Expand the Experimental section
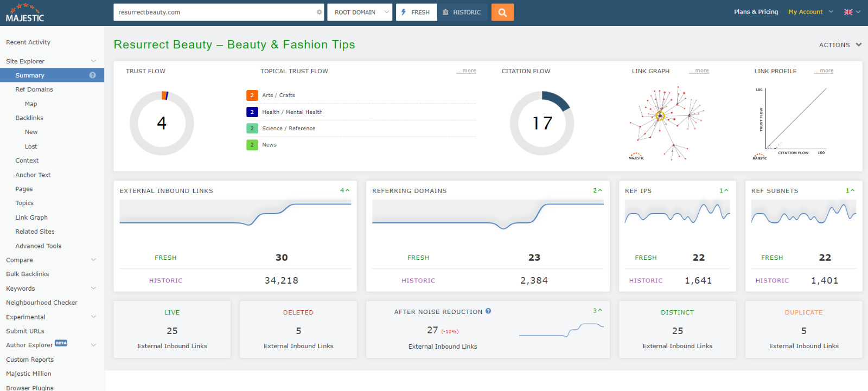868x391 pixels. [x=93, y=317]
